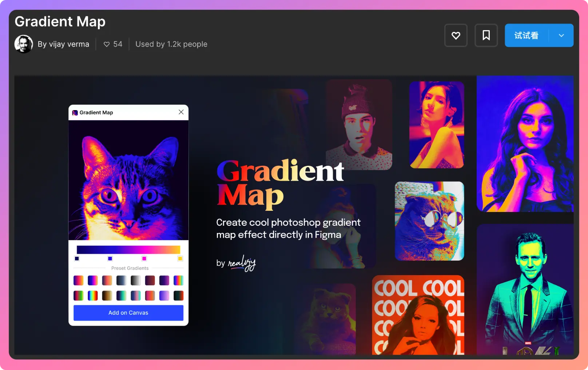Close the Gradient Map plugin panel
The image size is (588, 370).
point(181,112)
